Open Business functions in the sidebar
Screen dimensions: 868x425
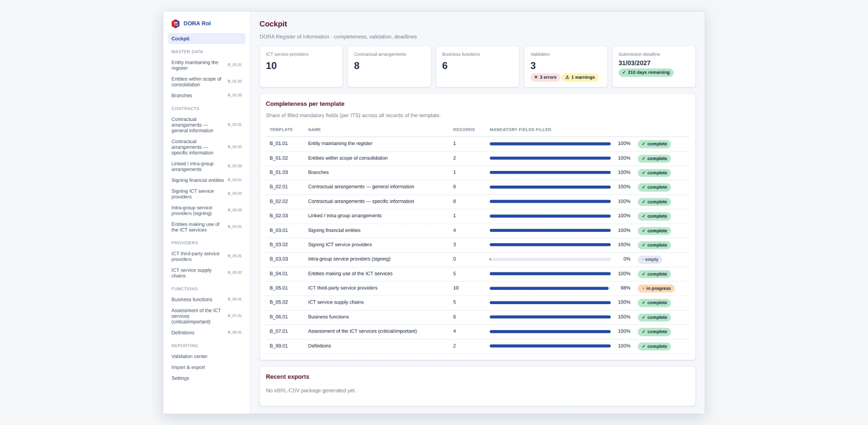point(207,299)
